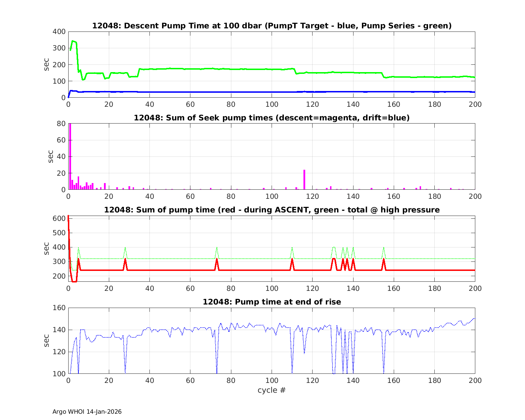The width and height of the screenshot is (525, 420).
Task: Click the Sum of pump time ASCENT title
Action: (x=272, y=210)
